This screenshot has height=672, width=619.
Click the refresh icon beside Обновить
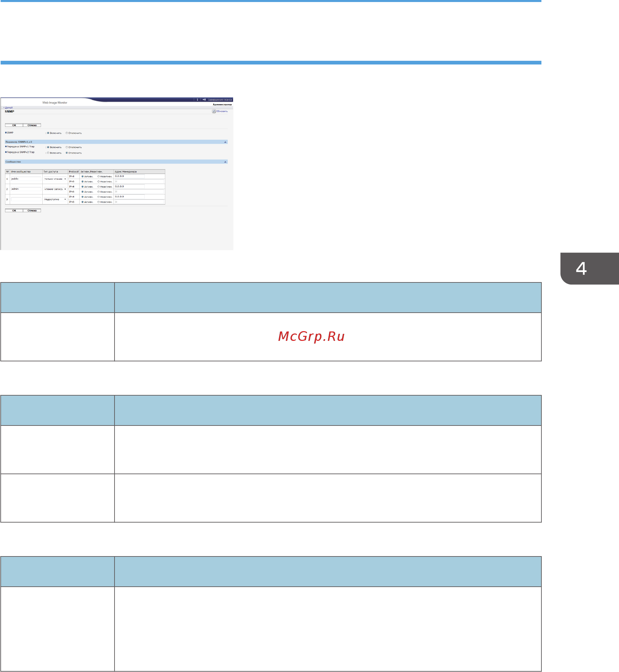coord(214,111)
